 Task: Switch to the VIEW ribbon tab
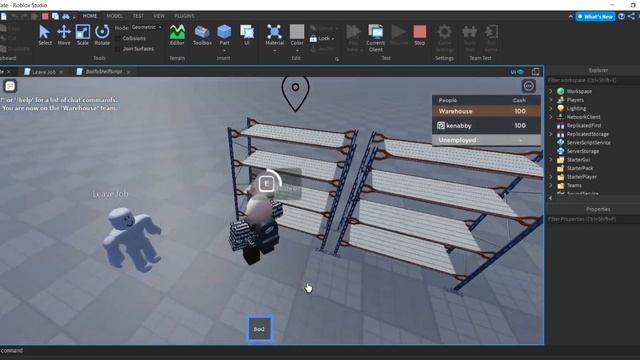tap(159, 16)
